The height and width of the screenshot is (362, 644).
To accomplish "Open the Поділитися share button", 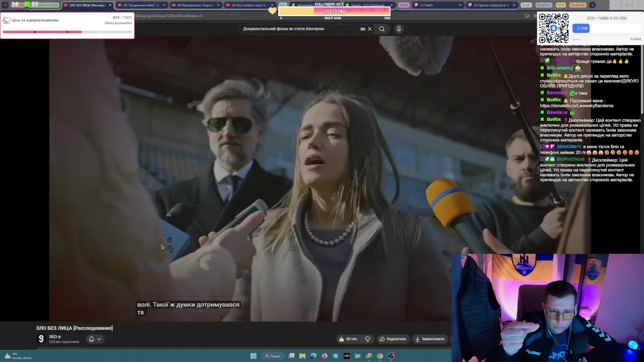I will click(x=392, y=339).
